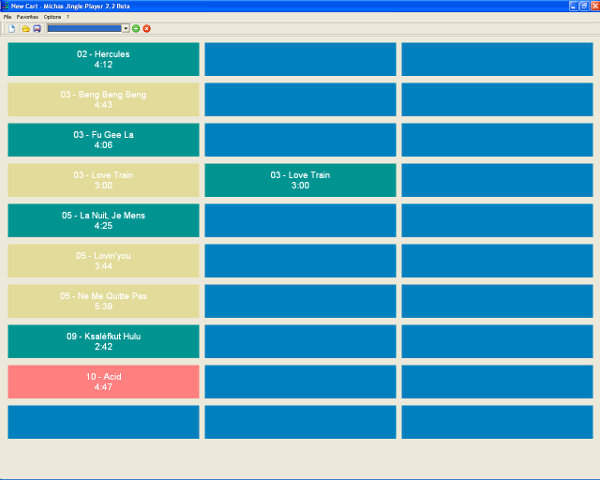Image resolution: width=600 pixels, height=480 pixels.
Task: Click the 05 - Lovin'you cart button
Action: (x=103, y=261)
